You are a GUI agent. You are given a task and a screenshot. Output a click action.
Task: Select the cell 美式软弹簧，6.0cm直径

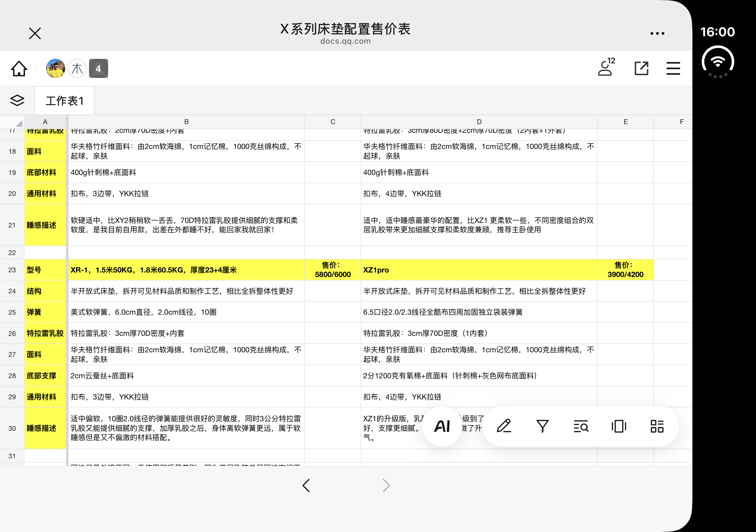(x=186, y=312)
